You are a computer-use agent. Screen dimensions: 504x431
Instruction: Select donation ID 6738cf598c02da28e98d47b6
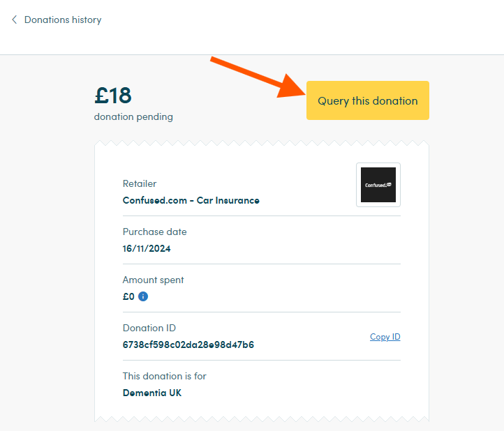tap(188, 345)
